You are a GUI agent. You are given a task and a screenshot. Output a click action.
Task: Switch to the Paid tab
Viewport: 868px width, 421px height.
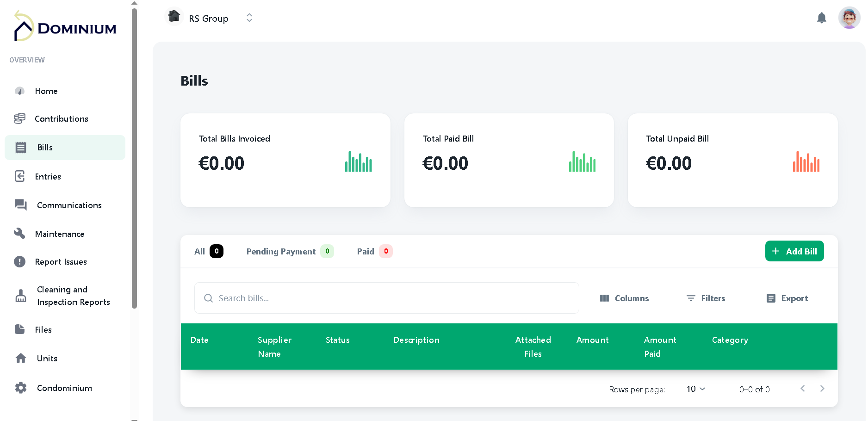click(x=365, y=251)
